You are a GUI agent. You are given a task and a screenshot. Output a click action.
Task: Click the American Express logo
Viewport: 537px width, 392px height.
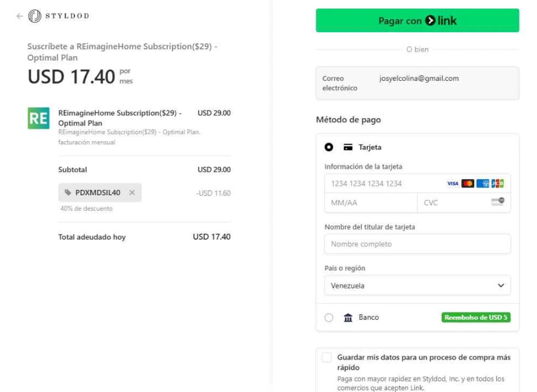click(x=483, y=183)
